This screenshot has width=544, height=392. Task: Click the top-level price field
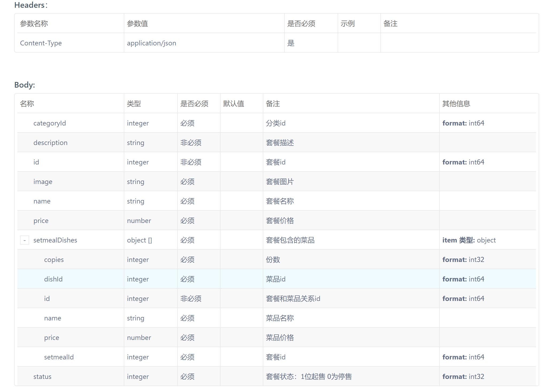[x=41, y=221]
